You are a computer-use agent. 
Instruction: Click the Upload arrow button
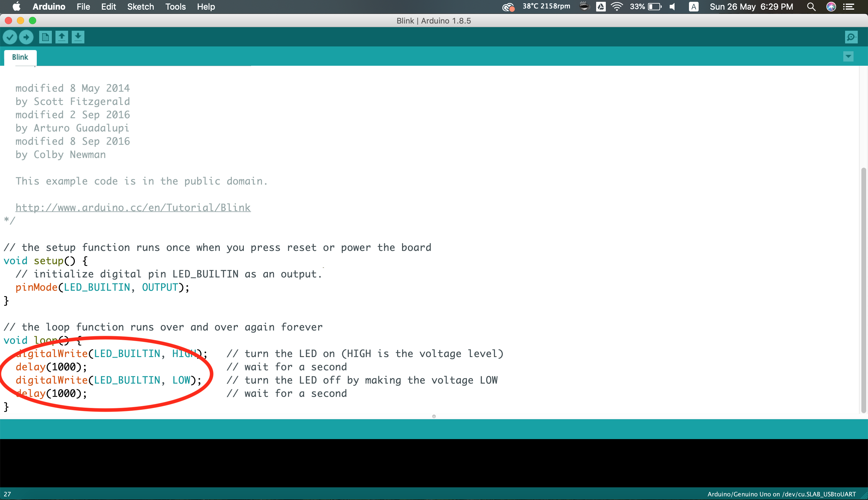pos(26,37)
